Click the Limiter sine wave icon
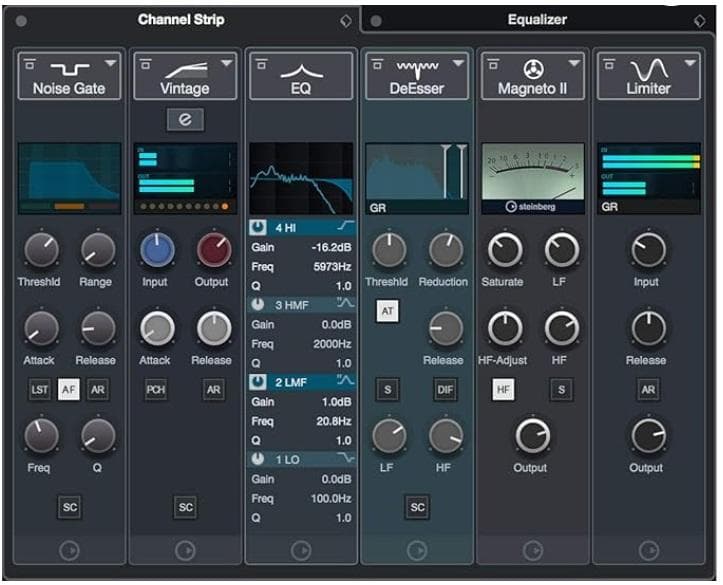Image resolution: width=723 pixels, height=585 pixels. 649,70
